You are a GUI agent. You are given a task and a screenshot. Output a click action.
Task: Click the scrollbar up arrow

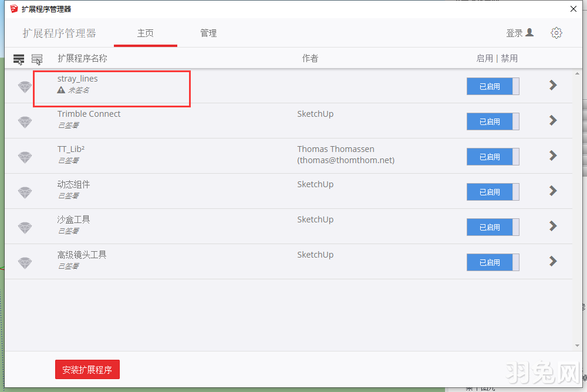(576, 73)
